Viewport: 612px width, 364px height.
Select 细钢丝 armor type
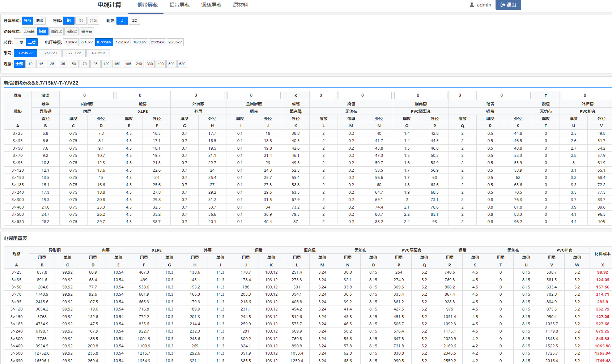pyautogui.click(x=56, y=31)
